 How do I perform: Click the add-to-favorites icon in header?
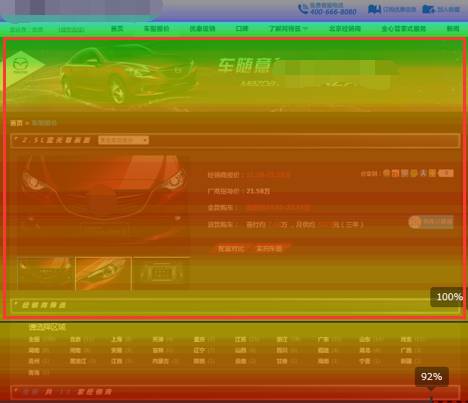(x=428, y=9)
